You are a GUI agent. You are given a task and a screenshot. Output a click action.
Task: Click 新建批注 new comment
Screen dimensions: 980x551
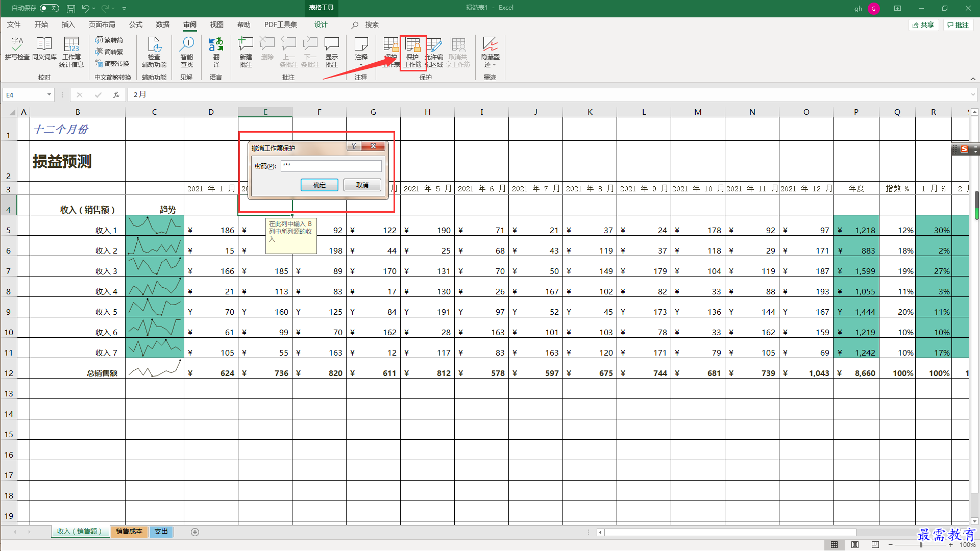(246, 52)
